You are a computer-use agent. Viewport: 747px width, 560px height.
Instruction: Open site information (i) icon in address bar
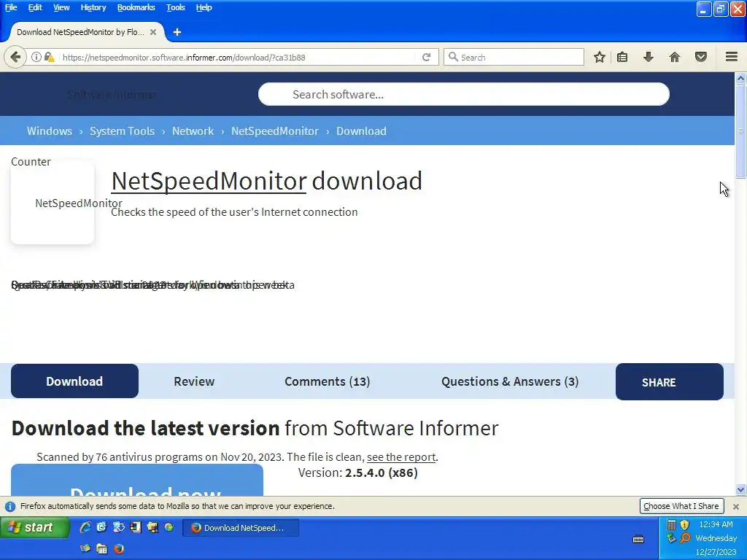point(36,57)
